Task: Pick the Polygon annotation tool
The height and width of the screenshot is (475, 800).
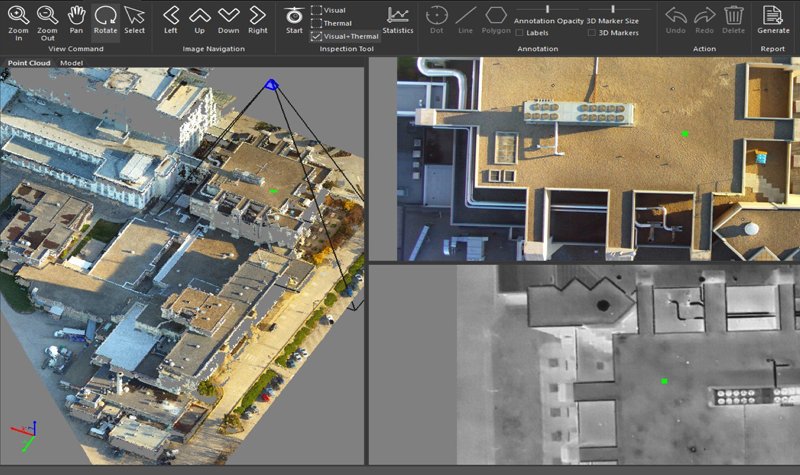Action: click(x=496, y=20)
